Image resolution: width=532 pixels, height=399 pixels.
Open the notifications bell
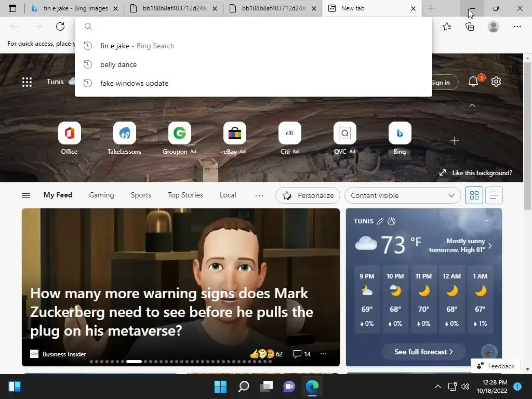(x=473, y=82)
